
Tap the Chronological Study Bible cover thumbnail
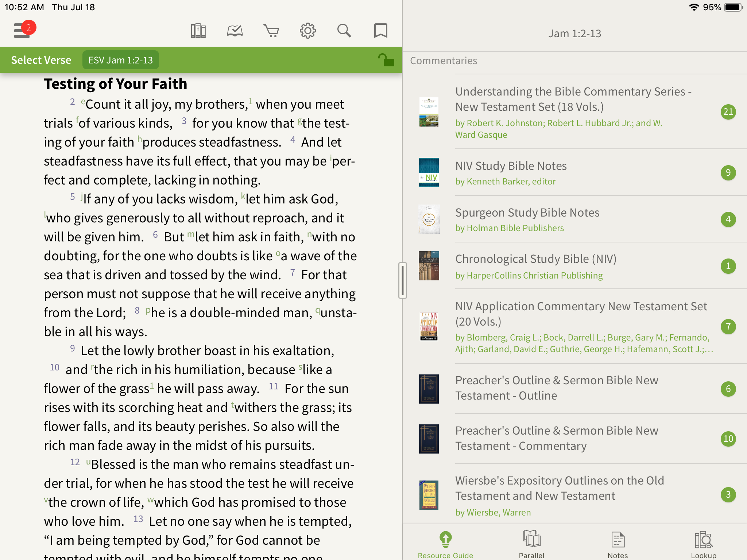[429, 266]
